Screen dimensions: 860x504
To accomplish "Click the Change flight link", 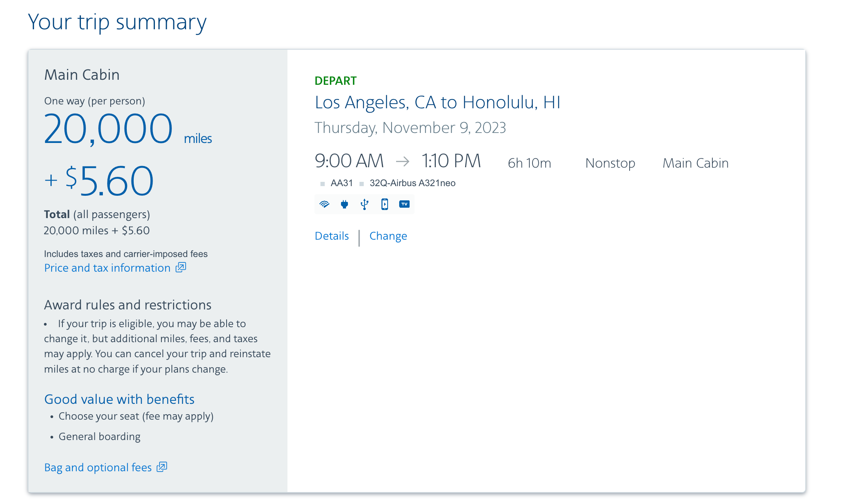I will (x=388, y=236).
